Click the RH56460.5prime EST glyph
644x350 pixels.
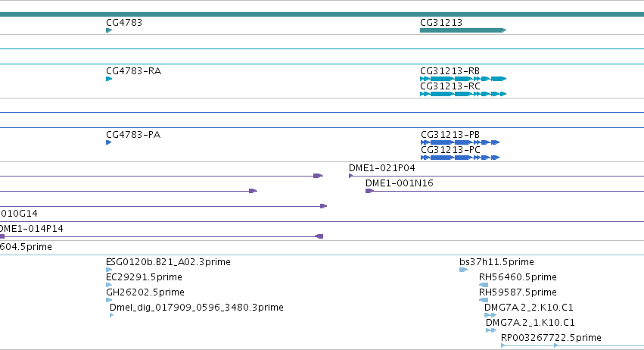coord(484,285)
